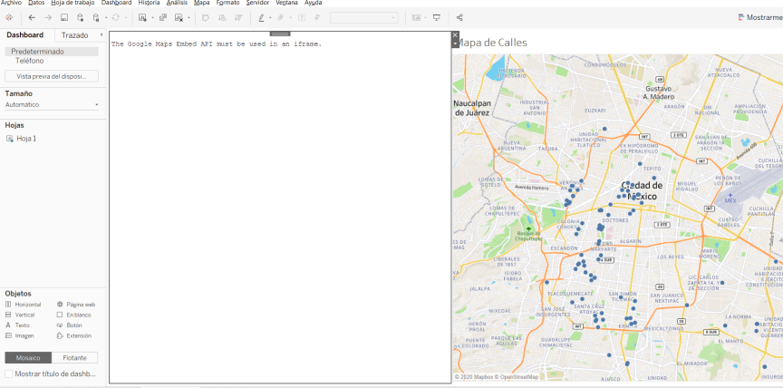The height and width of the screenshot is (388, 783).
Task: Click the Google Maps Embed API error text
Action: click(x=217, y=44)
